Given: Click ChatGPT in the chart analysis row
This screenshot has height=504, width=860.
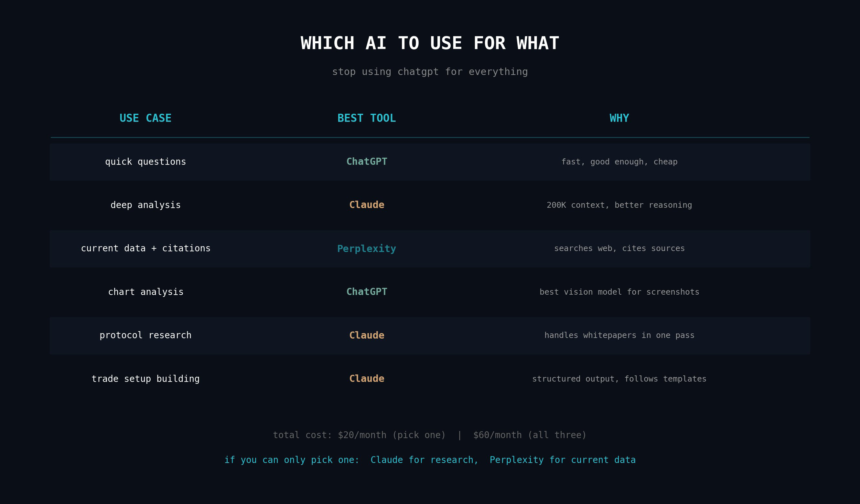Looking at the screenshot, I should [x=367, y=292].
